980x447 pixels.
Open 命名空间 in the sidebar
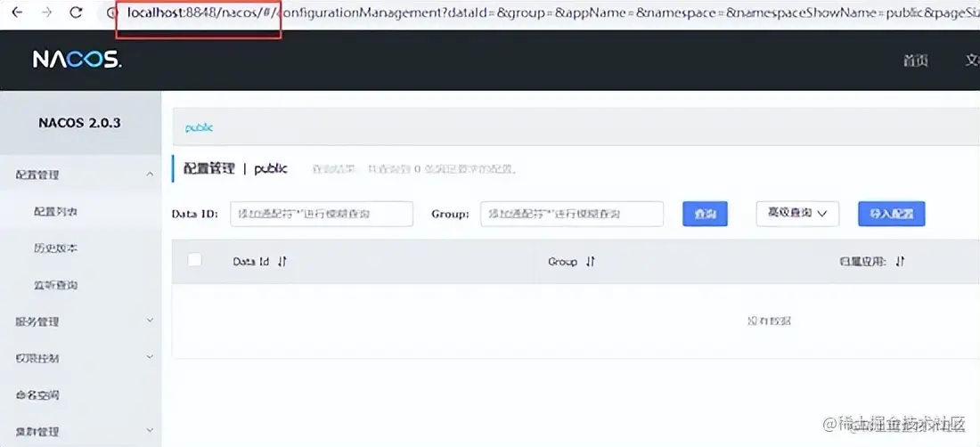(37, 395)
